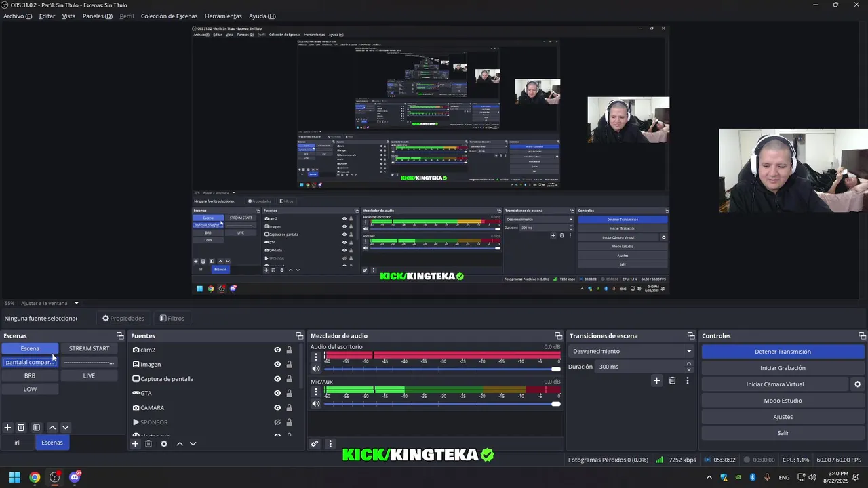The height and width of the screenshot is (488, 868).
Task: Open the Colección de Escenas menu
Action: (169, 16)
